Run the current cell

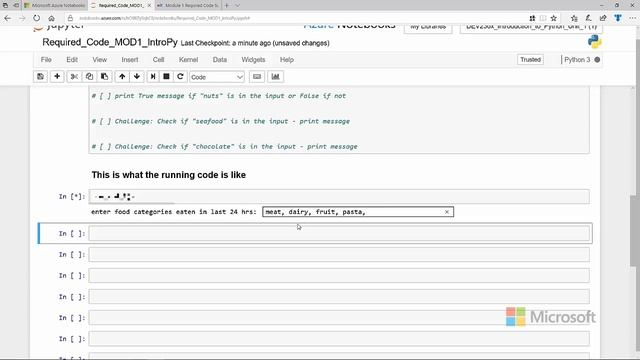point(153,77)
